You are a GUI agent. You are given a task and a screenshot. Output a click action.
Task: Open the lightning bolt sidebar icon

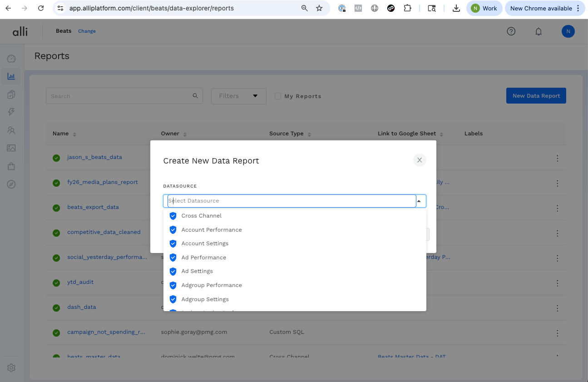11,112
